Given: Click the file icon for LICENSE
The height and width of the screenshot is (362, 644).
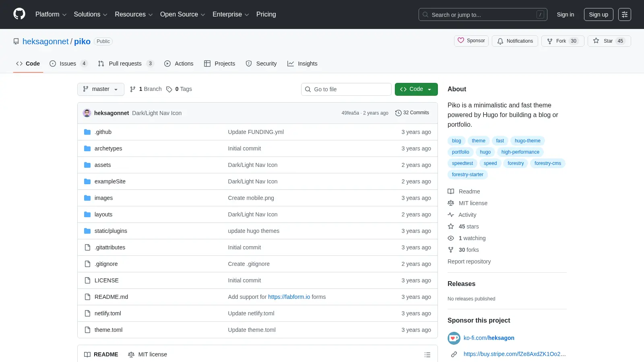Looking at the screenshot, I should [x=87, y=280].
